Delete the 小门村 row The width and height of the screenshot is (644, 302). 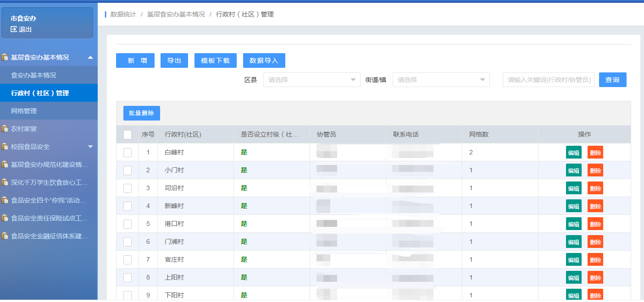click(595, 170)
